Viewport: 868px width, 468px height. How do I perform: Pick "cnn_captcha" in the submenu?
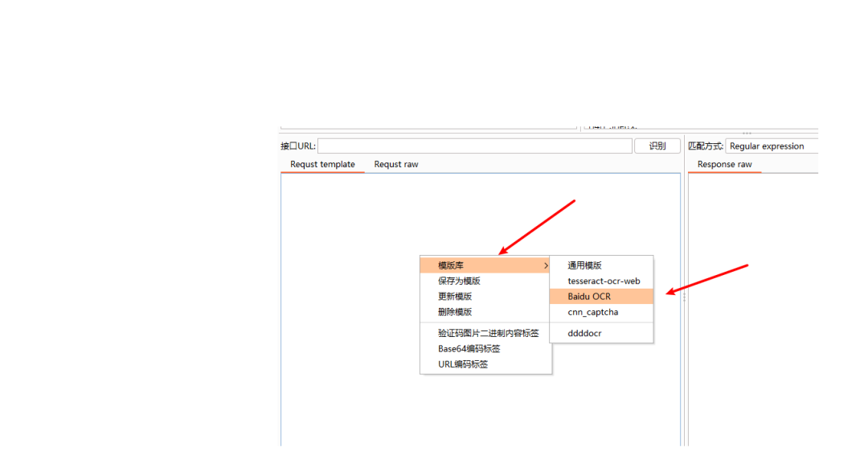pos(592,312)
